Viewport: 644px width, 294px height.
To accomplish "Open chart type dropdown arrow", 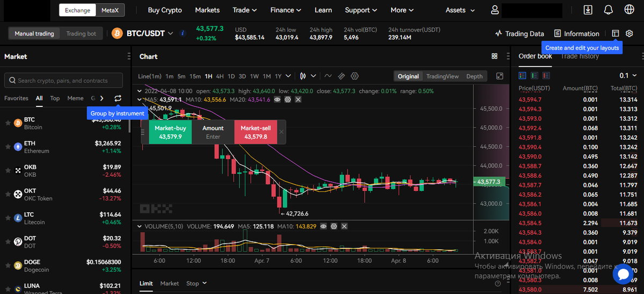I will (313, 76).
